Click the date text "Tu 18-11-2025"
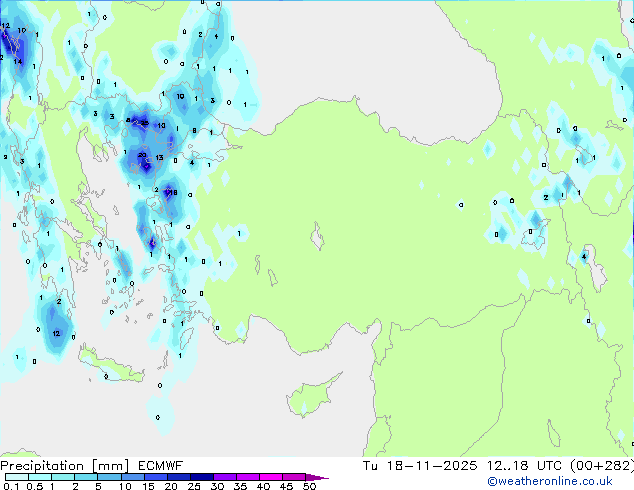The image size is (634, 490). pos(420,466)
